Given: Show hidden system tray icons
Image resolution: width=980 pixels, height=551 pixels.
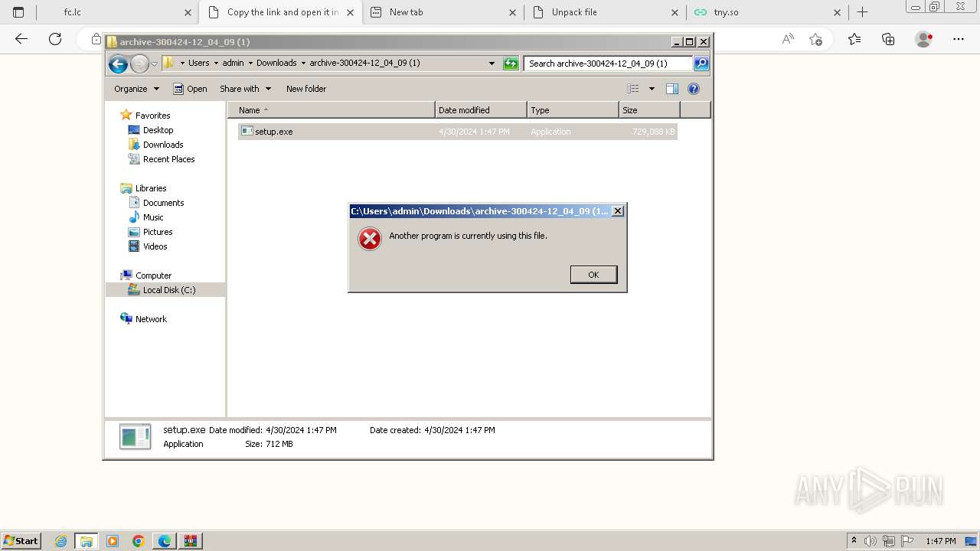Looking at the screenshot, I should tap(854, 541).
